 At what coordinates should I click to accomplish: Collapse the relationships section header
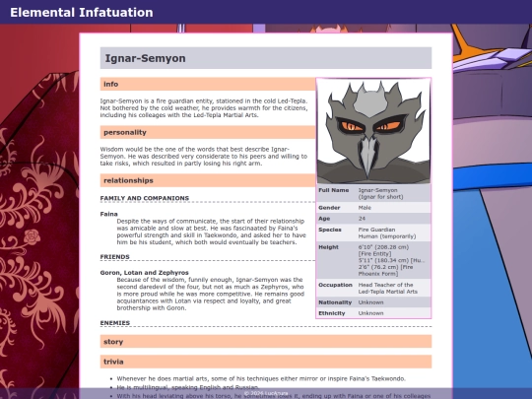(x=208, y=180)
